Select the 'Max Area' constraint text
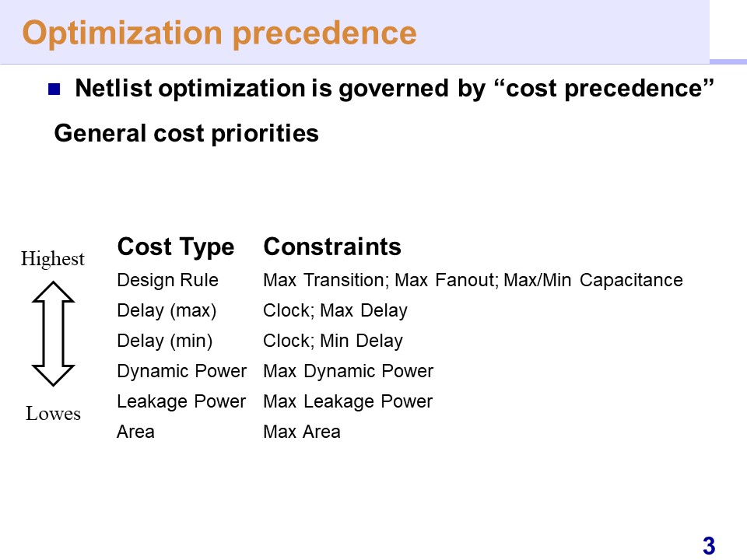This screenshot has width=747, height=560. click(302, 432)
